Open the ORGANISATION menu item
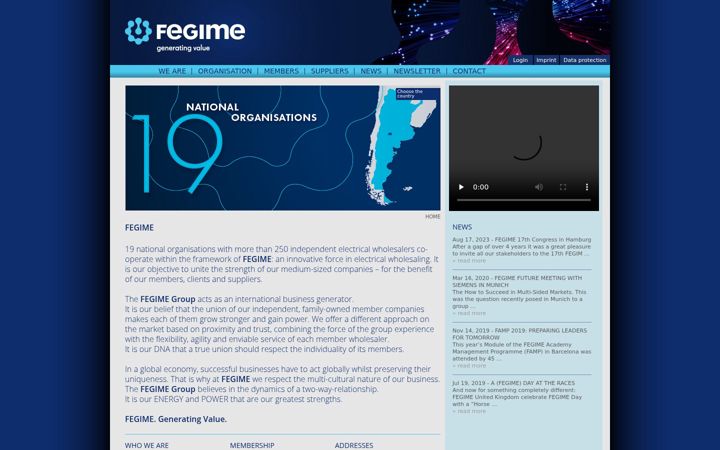Viewport: 720px width, 450px height. tap(225, 71)
